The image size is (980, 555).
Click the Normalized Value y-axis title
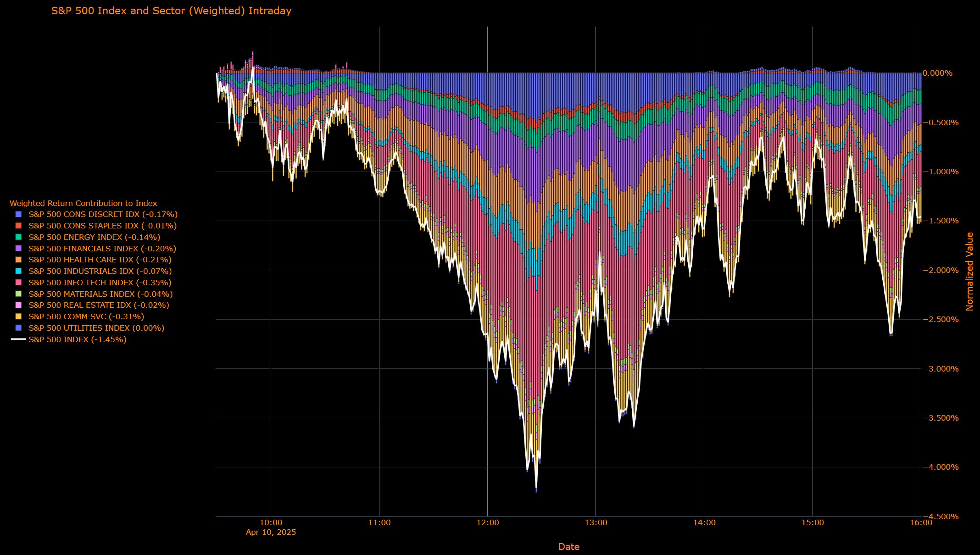(969, 272)
